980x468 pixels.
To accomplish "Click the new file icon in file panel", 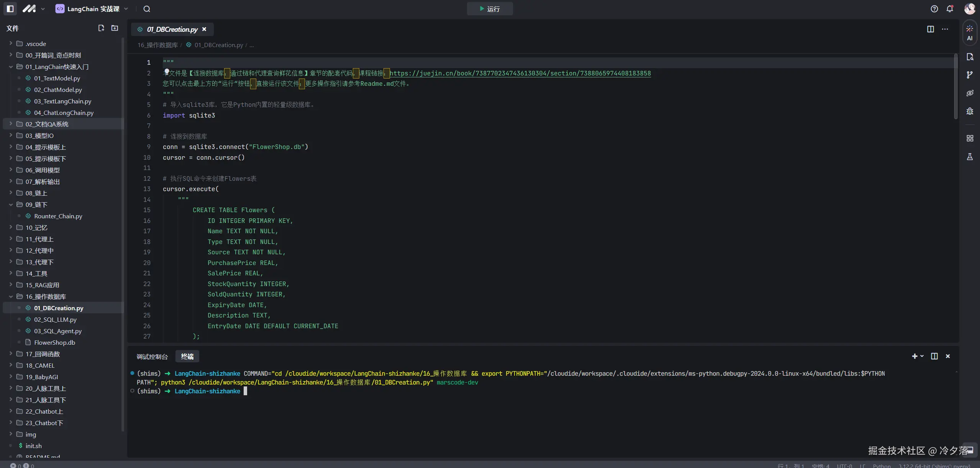I will point(101,28).
